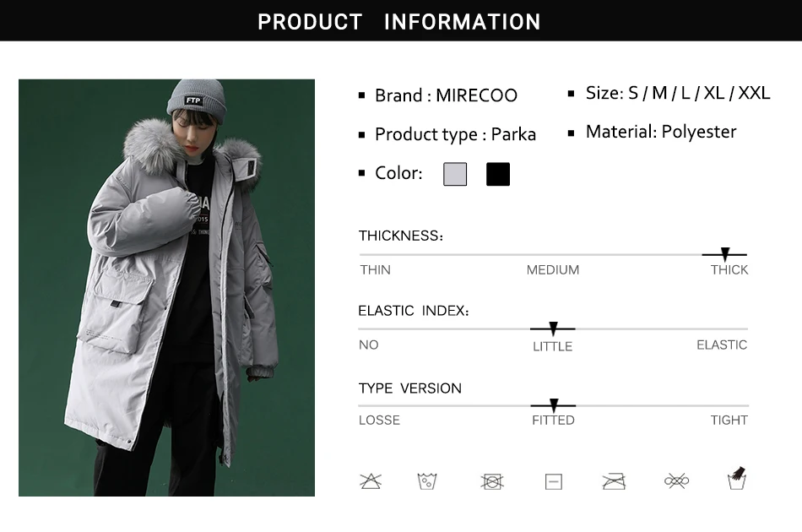Click the thickness slider marker

click(724, 254)
